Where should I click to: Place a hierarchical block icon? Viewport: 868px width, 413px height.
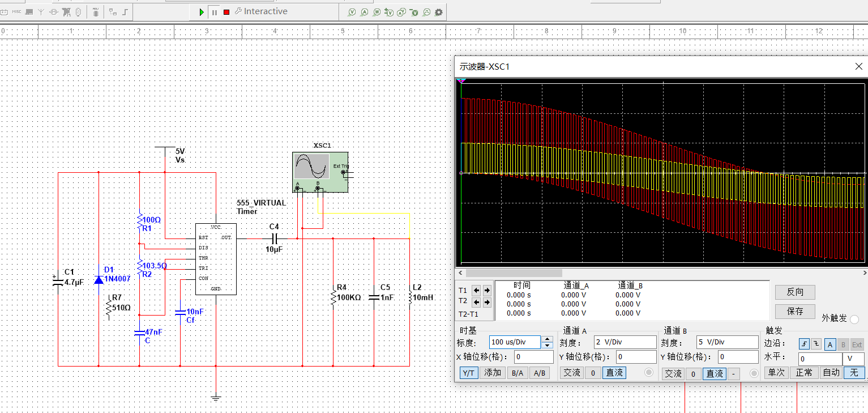click(113, 12)
